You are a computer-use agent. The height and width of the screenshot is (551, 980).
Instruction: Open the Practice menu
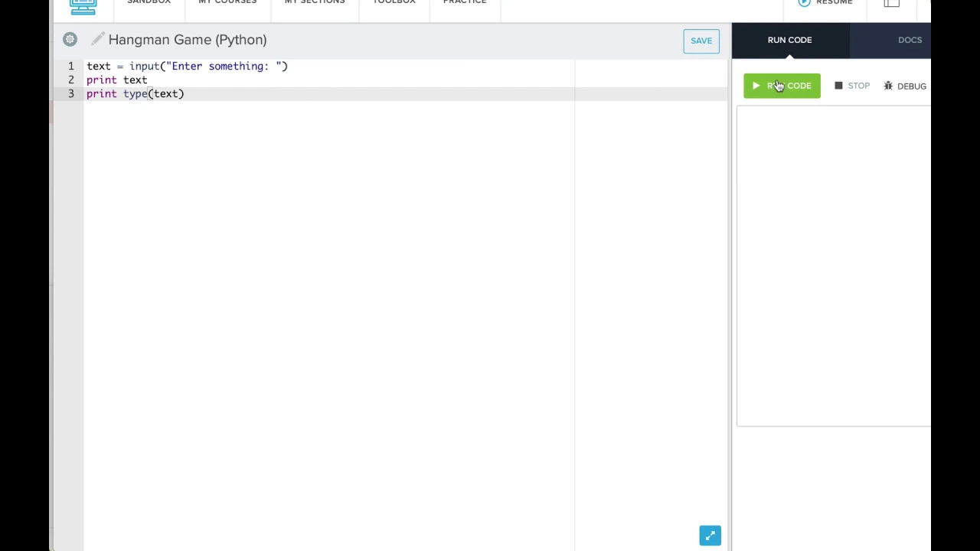[465, 2]
